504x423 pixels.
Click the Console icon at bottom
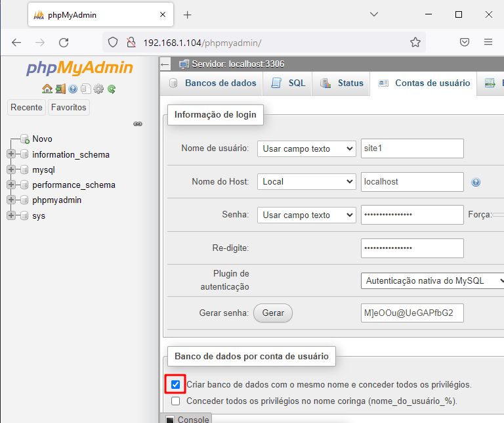pyautogui.click(x=170, y=420)
